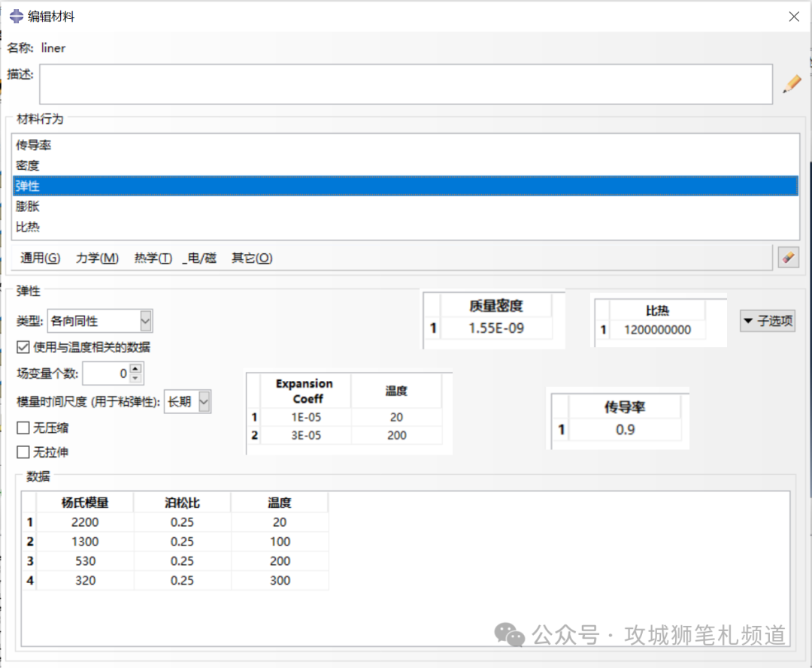This screenshot has width=812, height=668.
Task: Click temperature cell 100 in elastic data
Action: pos(280,542)
